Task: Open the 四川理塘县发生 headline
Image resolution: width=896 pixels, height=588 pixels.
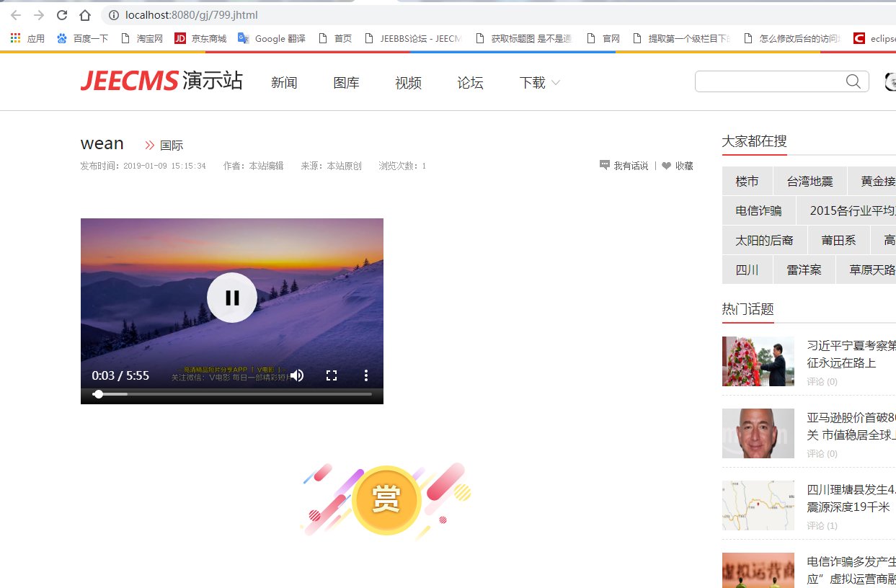Action: pyautogui.click(x=851, y=498)
